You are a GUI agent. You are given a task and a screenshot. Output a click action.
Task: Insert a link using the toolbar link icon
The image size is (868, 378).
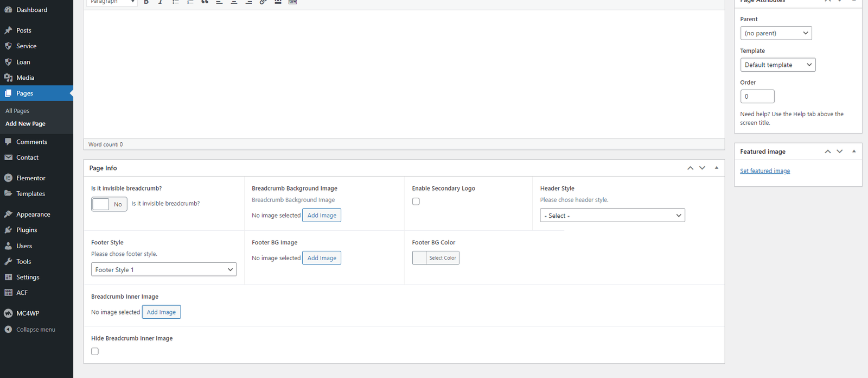(x=263, y=2)
